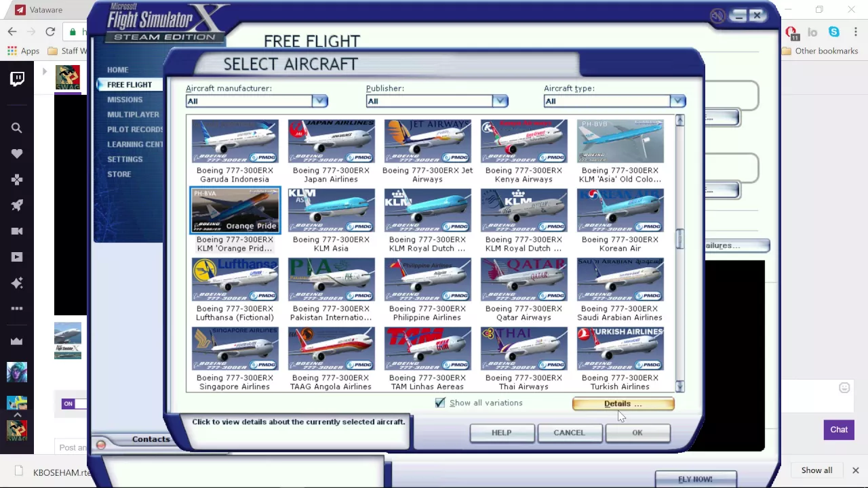Open FREE FLIGHT menu item
The image size is (868, 488).
tap(130, 85)
